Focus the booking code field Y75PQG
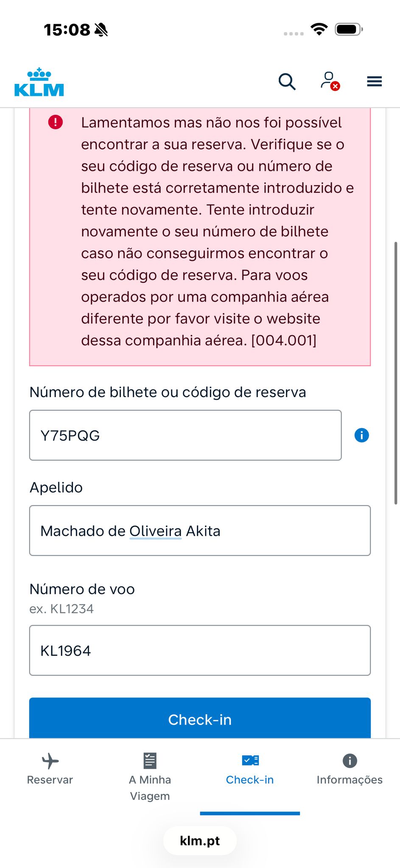The height and width of the screenshot is (868, 400). coord(185,435)
